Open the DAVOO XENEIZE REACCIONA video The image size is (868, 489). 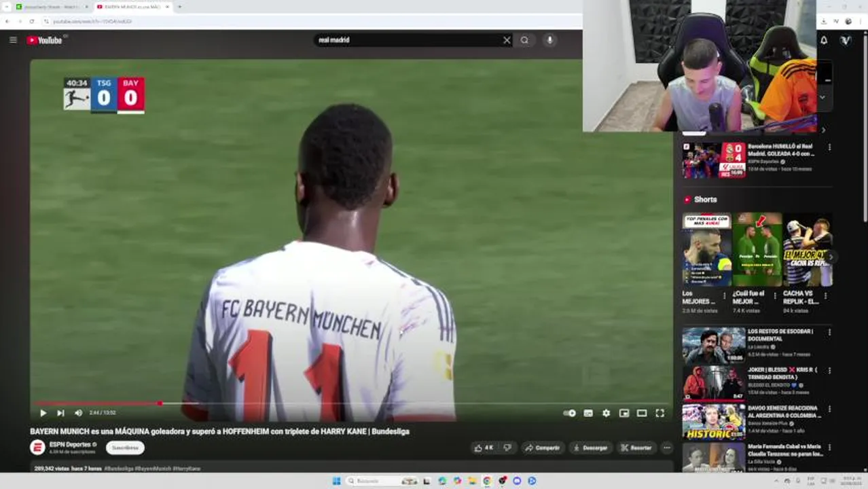tap(714, 422)
